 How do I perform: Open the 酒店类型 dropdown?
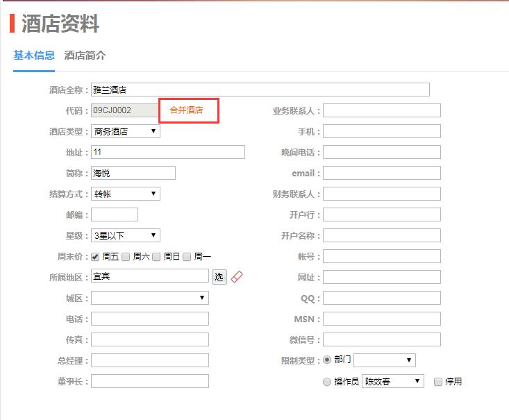pos(125,131)
